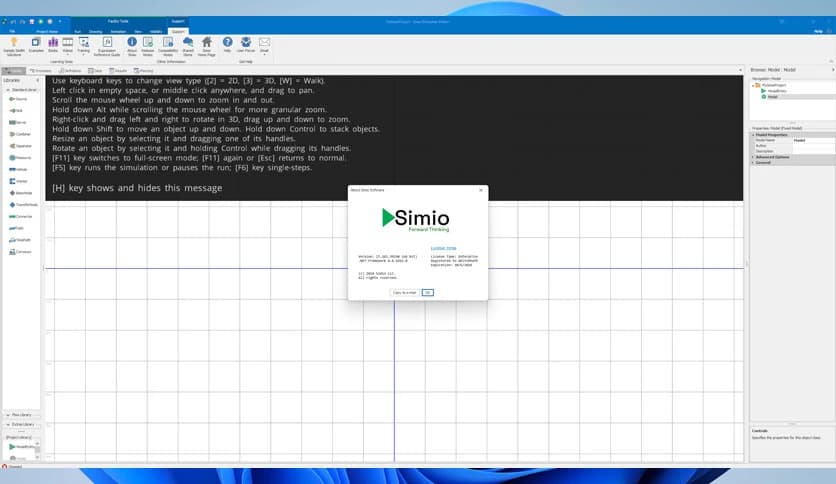Collapse the Model Properties section
This screenshot has width=836, height=484.
(753, 135)
